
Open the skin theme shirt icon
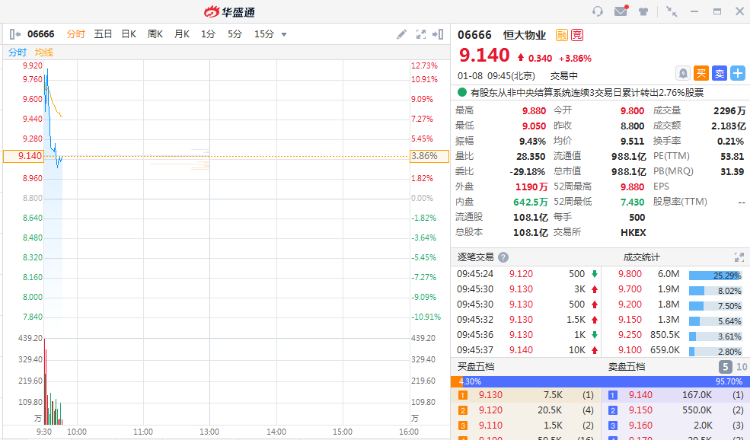click(x=645, y=11)
